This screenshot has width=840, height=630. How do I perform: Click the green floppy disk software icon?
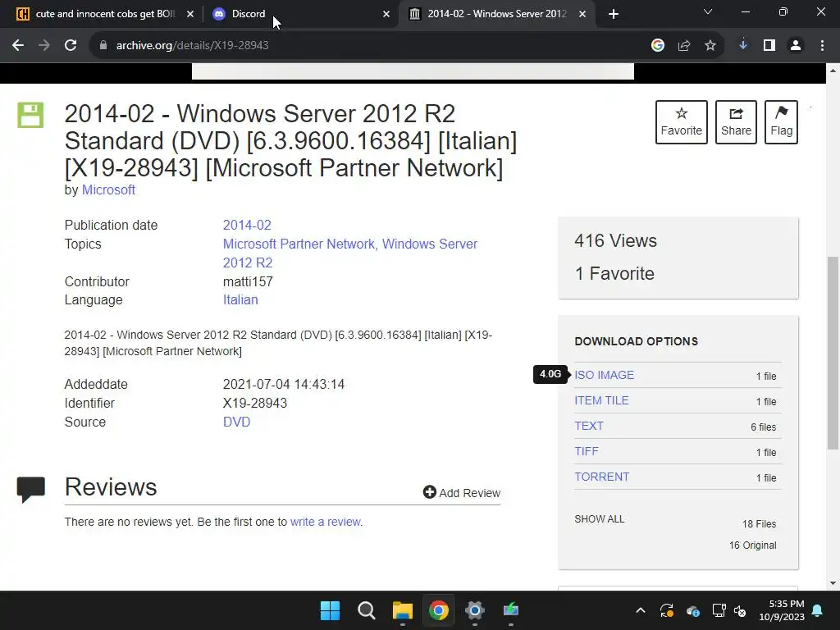[30, 115]
